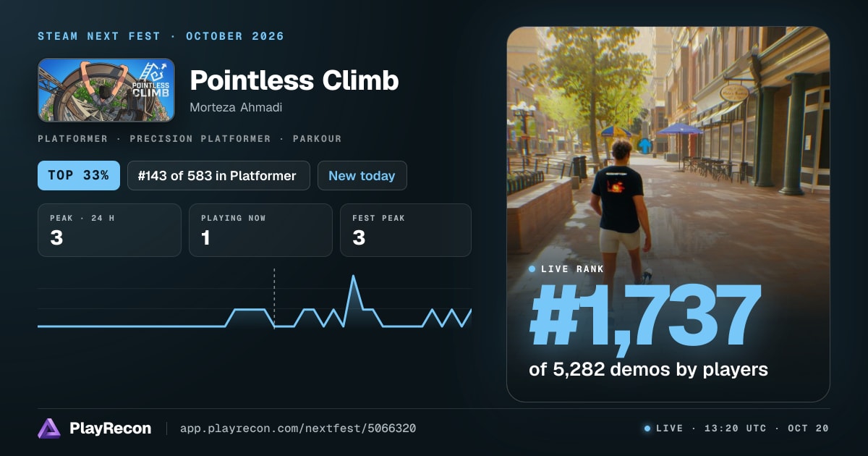Click the LIVE RANK label

click(x=572, y=269)
